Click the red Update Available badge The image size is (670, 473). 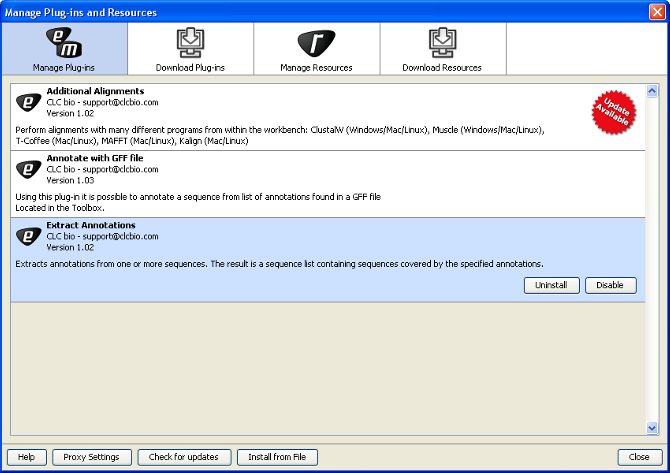pos(614,112)
